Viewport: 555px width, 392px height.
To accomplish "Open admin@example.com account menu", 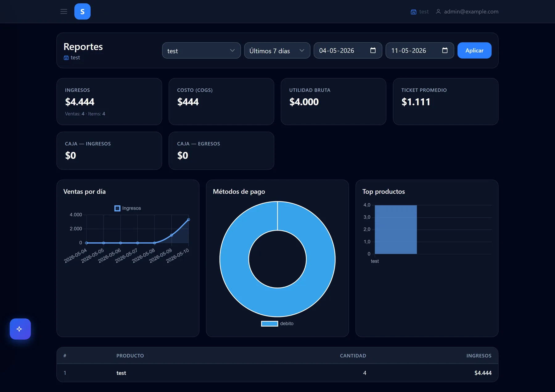I will tap(471, 11).
